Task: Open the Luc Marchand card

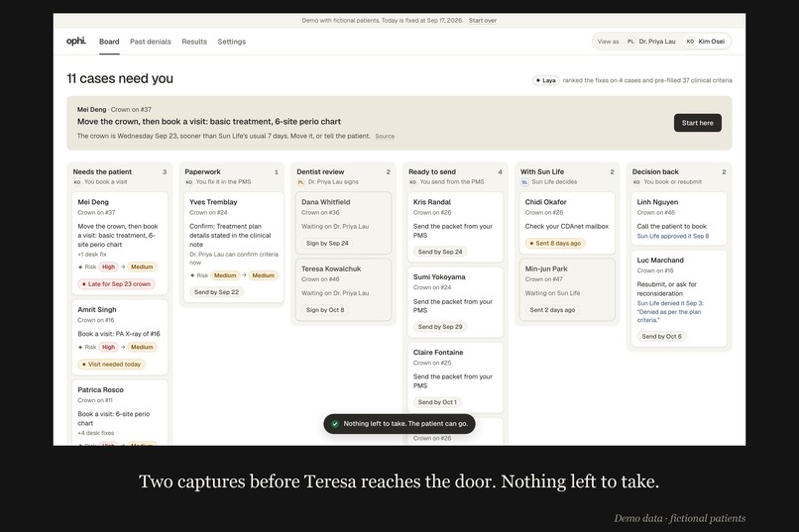Action: point(679,298)
